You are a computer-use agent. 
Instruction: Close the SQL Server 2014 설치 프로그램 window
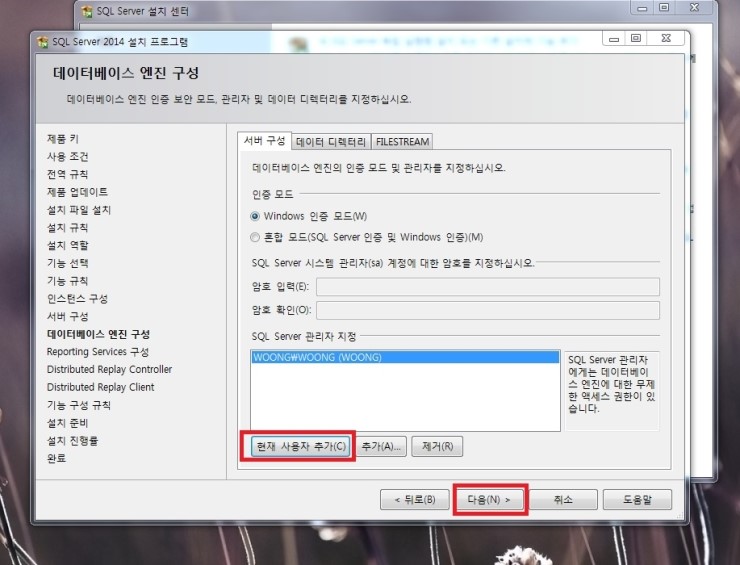click(666, 39)
